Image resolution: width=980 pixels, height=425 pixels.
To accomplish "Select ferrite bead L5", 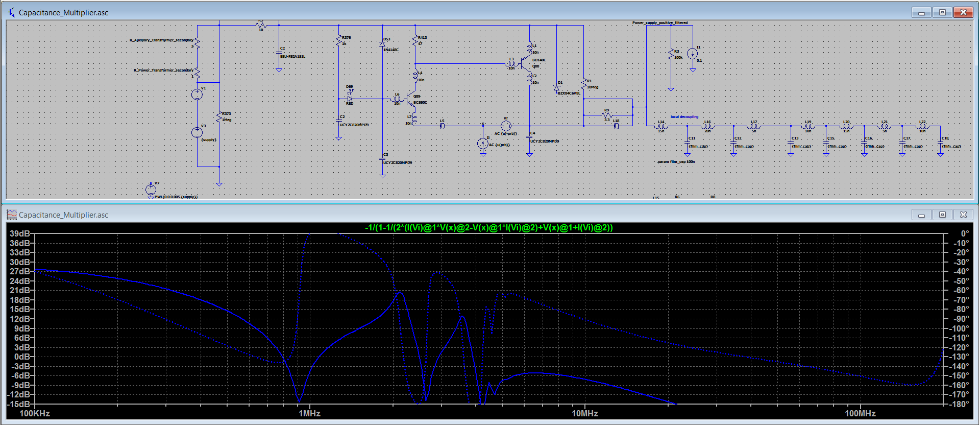I will click(442, 126).
